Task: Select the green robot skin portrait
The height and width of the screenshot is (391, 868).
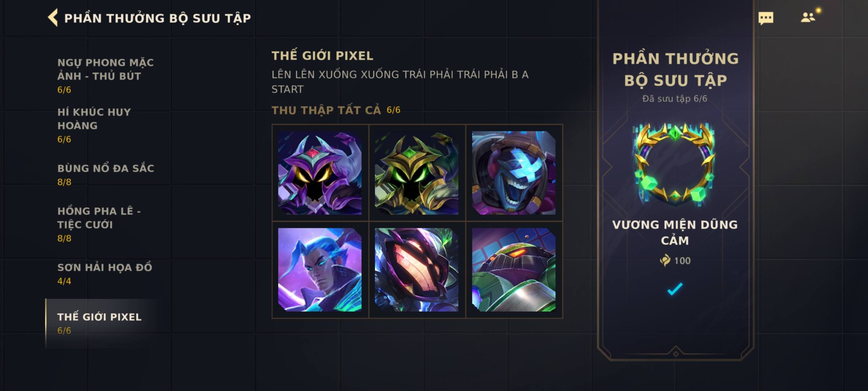Action: click(514, 270)
